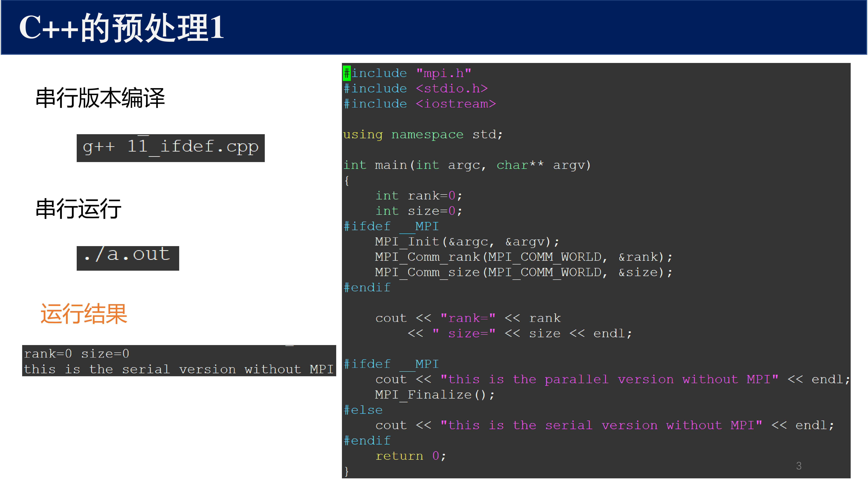This screenshot has height=488, width=868.
Task: Click the "#else" directive
Action: pos(363,410)
